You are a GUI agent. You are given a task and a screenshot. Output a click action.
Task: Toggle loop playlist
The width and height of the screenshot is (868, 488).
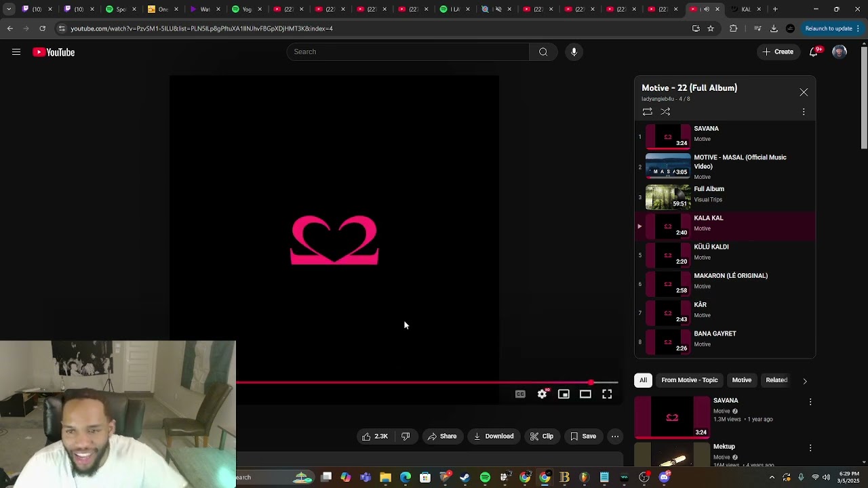click(x=648, y=112)
